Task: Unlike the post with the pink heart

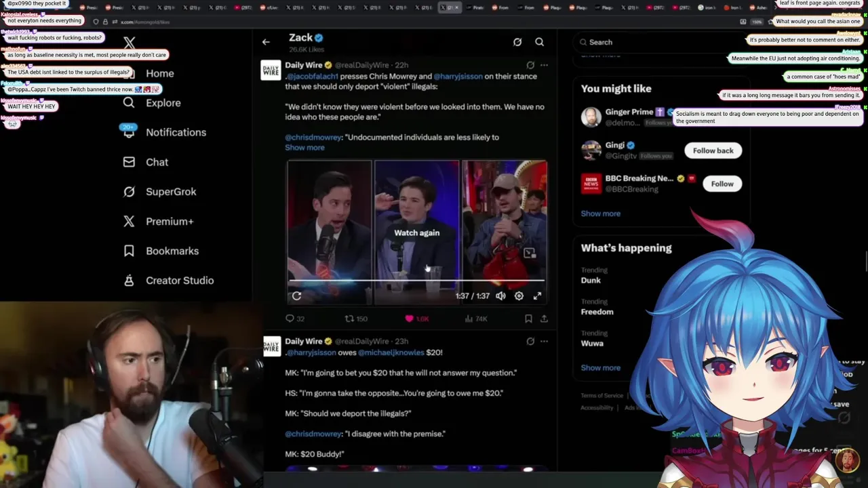Action: 409,319
